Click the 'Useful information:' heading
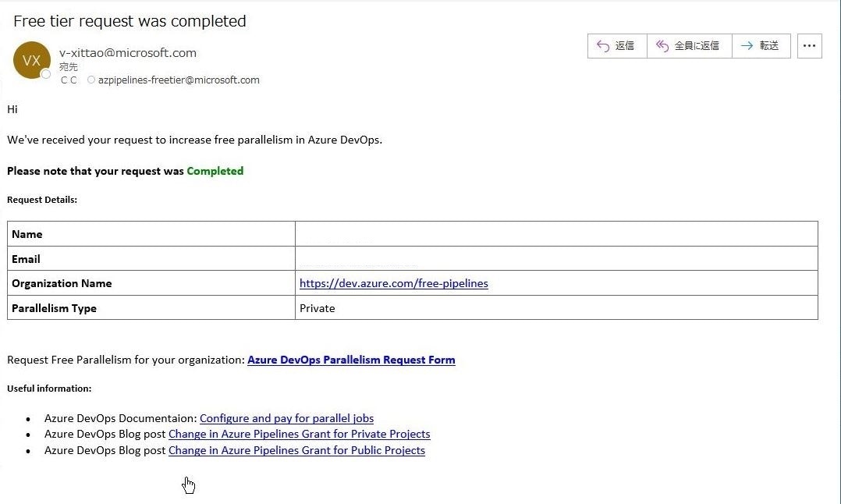 coord(49,389)
